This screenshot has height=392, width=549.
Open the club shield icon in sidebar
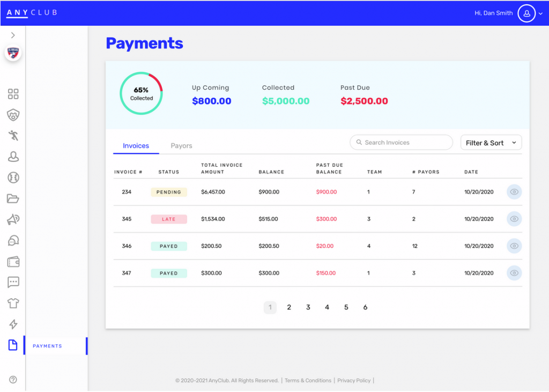13,115
